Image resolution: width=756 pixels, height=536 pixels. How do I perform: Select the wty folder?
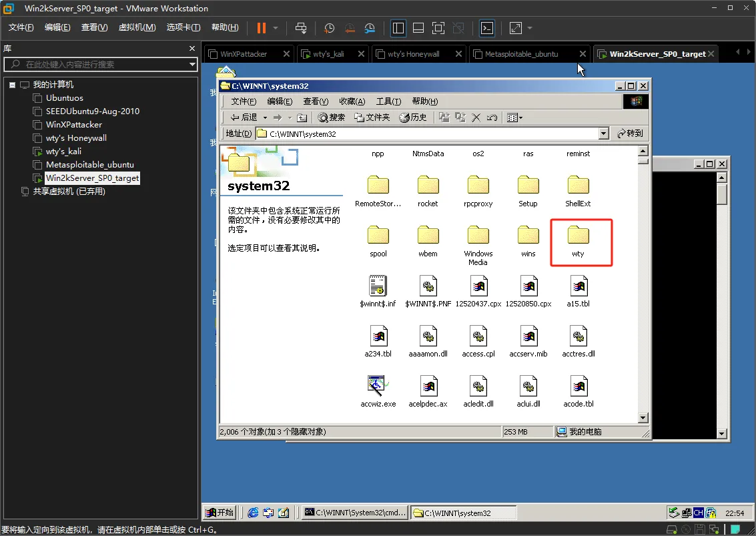click(x=578, y=242)
